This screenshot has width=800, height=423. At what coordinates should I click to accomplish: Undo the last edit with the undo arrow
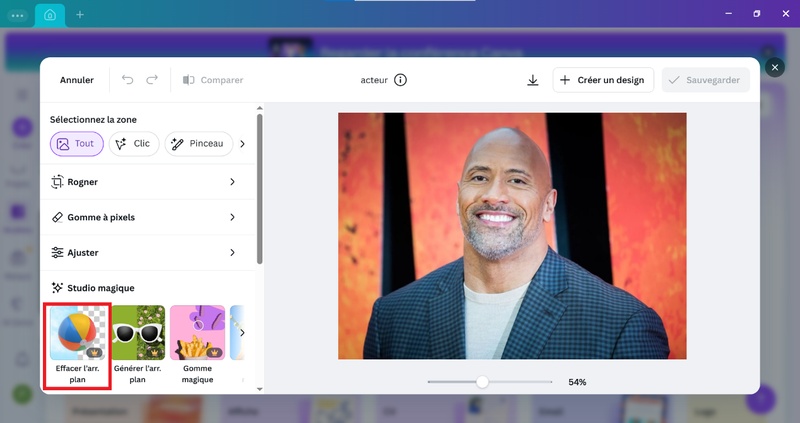point(128,80)
